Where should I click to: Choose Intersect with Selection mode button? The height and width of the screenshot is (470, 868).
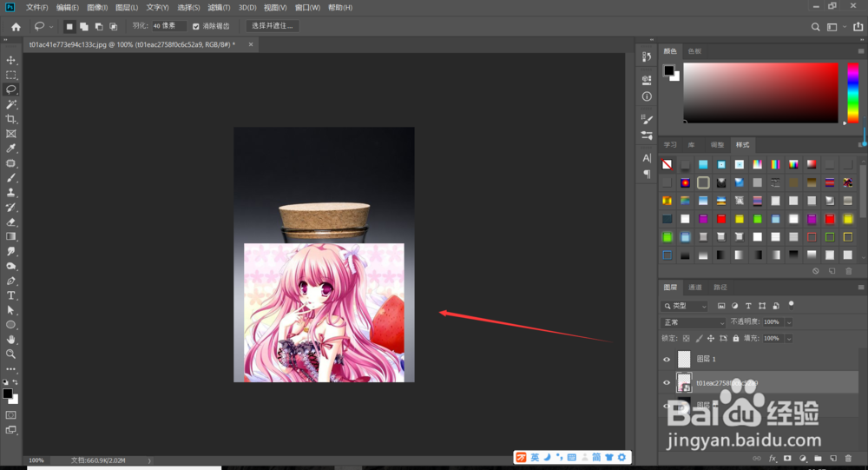click(x=113, y=26)
